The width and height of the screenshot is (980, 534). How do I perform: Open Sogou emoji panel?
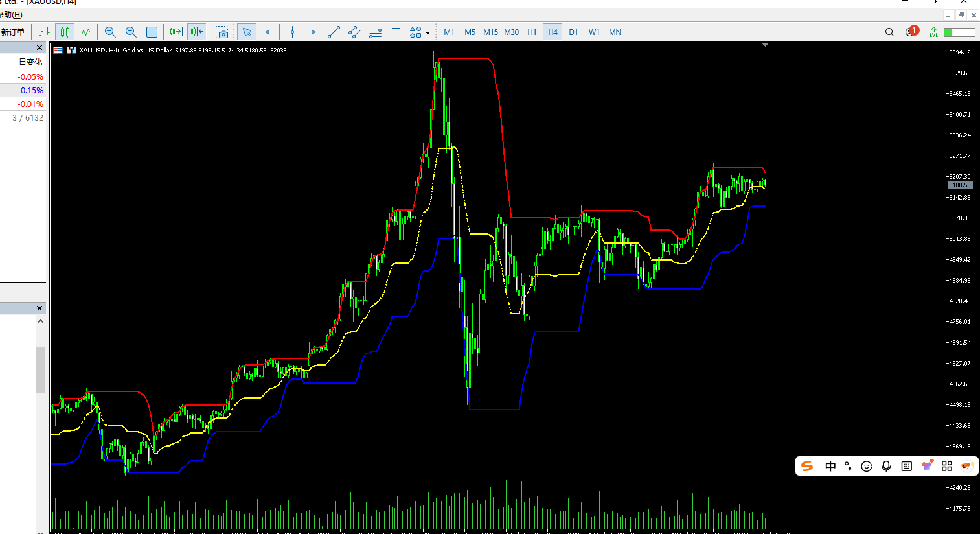pyautogui.click(x=867, y=466)
